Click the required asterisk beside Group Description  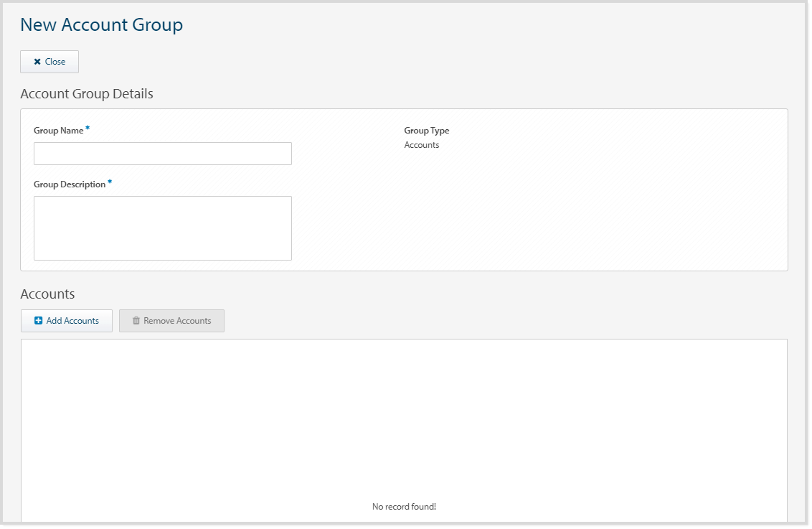[109, 181]
